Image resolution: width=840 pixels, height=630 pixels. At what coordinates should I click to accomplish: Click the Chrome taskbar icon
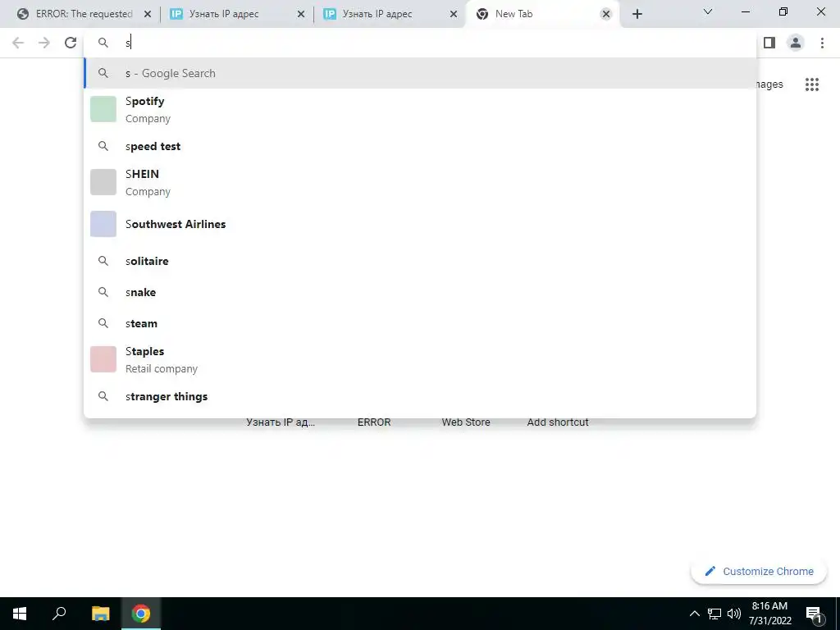141,614
